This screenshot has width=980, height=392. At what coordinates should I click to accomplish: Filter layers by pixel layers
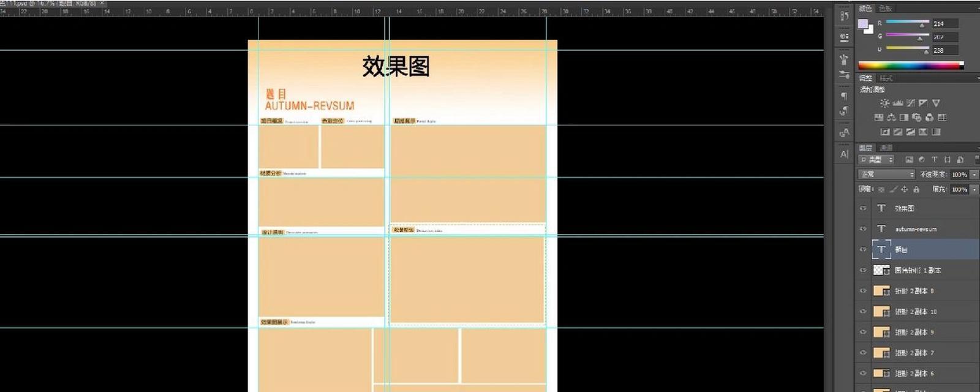909,159
